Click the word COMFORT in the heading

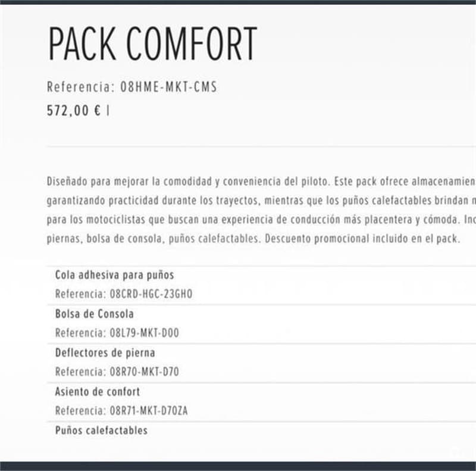pos(192,43)
